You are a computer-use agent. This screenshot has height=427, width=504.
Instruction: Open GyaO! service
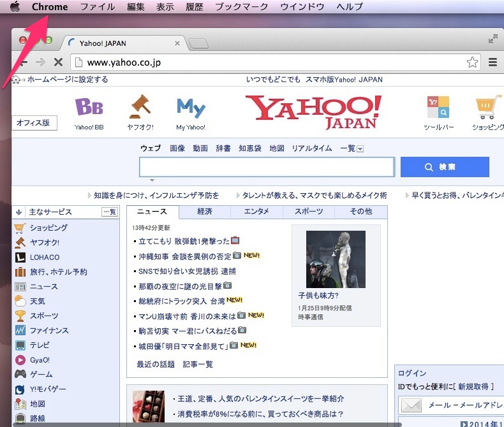click(x=40, y=360)
